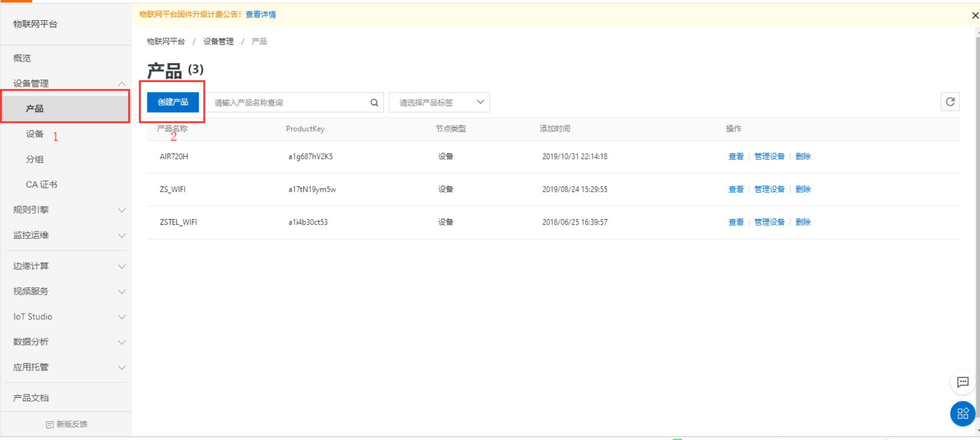View the ZS_WIFI product
This screenshot has width=980, height=440.
(x=736, y=190)
